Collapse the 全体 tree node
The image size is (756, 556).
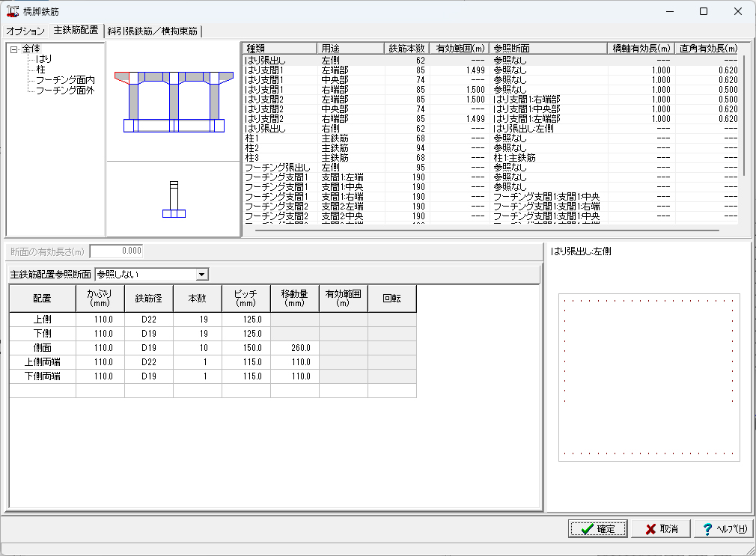14,49
